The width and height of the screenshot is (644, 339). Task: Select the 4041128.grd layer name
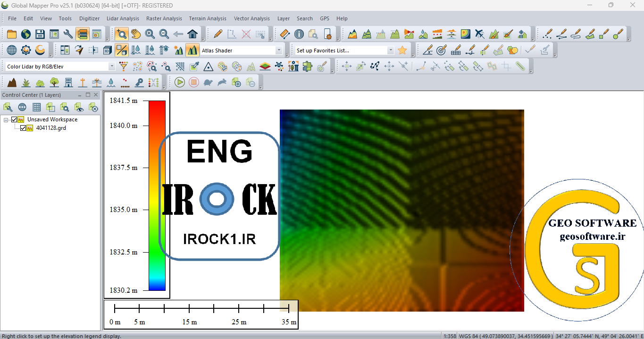coord(51,128)
